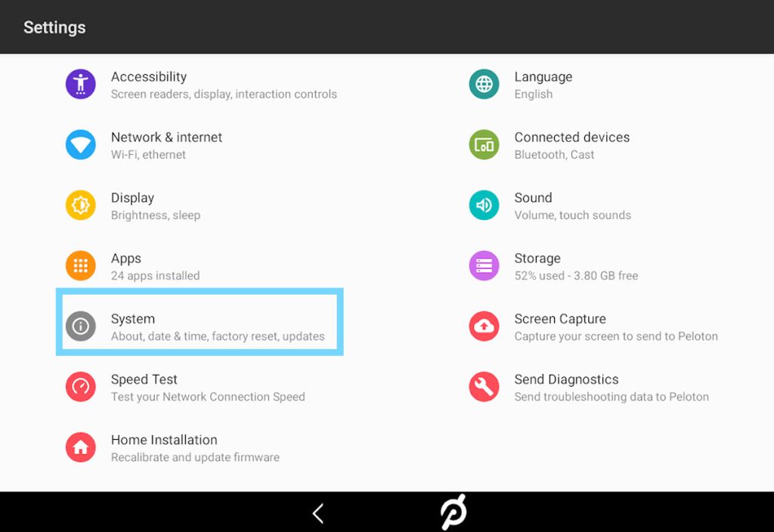Open System about and updates entry
Viewport: 774px width, 532px height.
tap(200, 322)
